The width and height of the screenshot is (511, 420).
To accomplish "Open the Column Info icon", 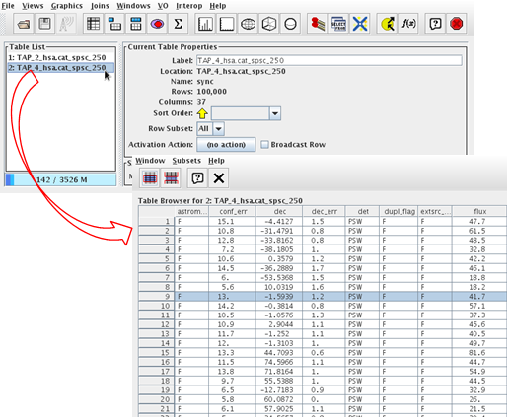I will [135, 24].
